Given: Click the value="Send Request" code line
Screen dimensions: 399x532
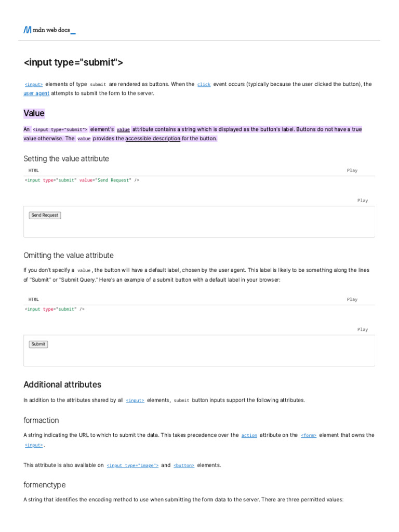Looking at the screenshot, I should (x=82, y=180).
